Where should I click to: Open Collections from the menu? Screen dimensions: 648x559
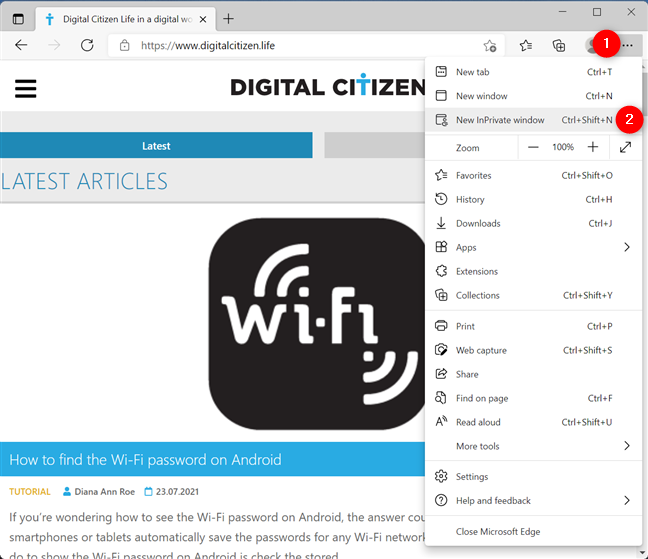[x=533, y=295]
